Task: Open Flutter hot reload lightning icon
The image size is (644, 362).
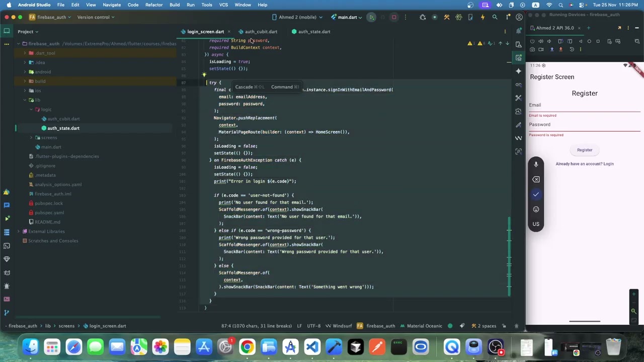Action: pos(482,17)
